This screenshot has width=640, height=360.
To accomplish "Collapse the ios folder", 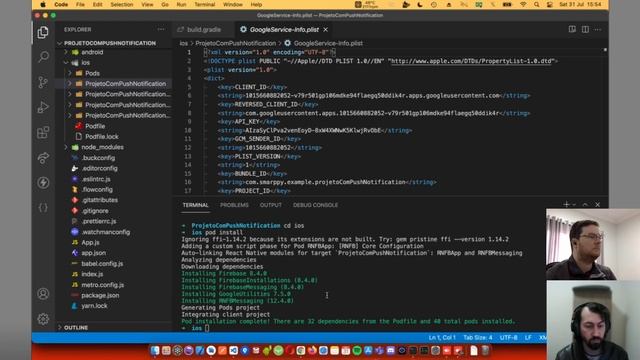I will (x=85, y=62).
